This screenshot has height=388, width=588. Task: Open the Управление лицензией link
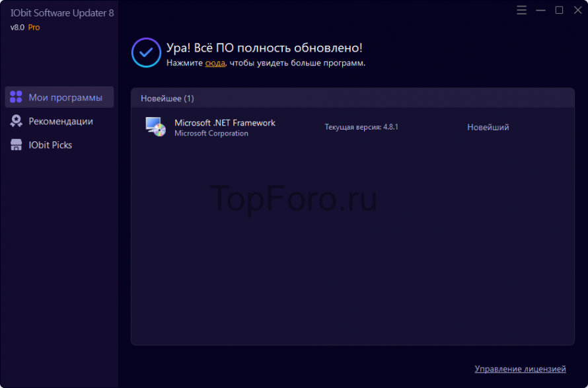520,369
